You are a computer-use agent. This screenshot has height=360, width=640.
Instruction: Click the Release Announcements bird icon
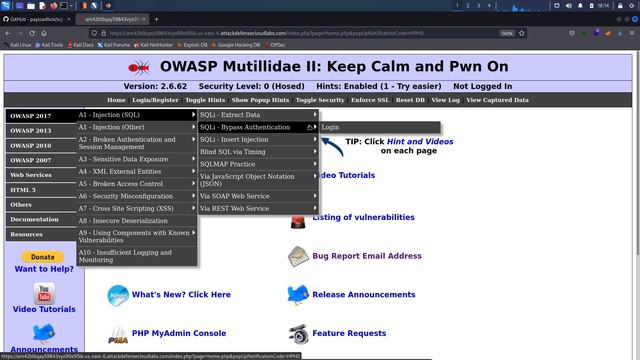pos(298,295)
